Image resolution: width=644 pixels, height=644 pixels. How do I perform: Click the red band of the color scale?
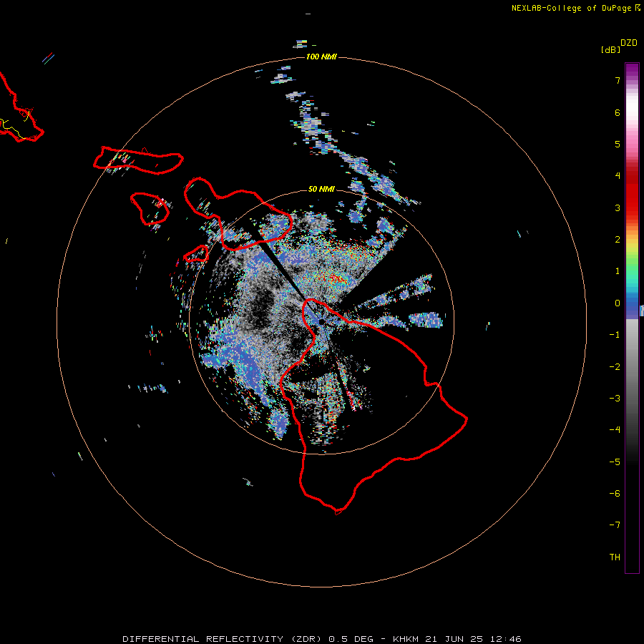click(632, 193)
